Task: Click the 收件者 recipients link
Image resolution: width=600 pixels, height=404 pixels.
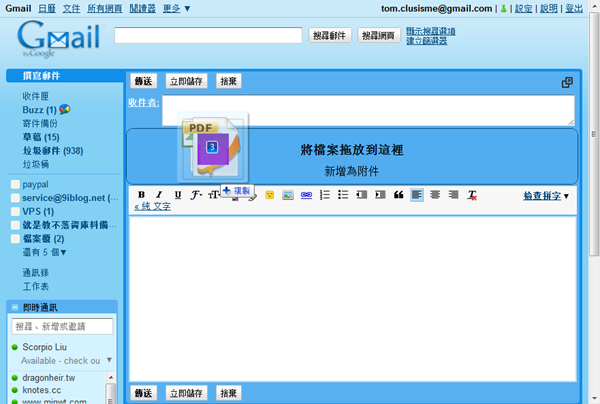Action: (x=143, y=102)
